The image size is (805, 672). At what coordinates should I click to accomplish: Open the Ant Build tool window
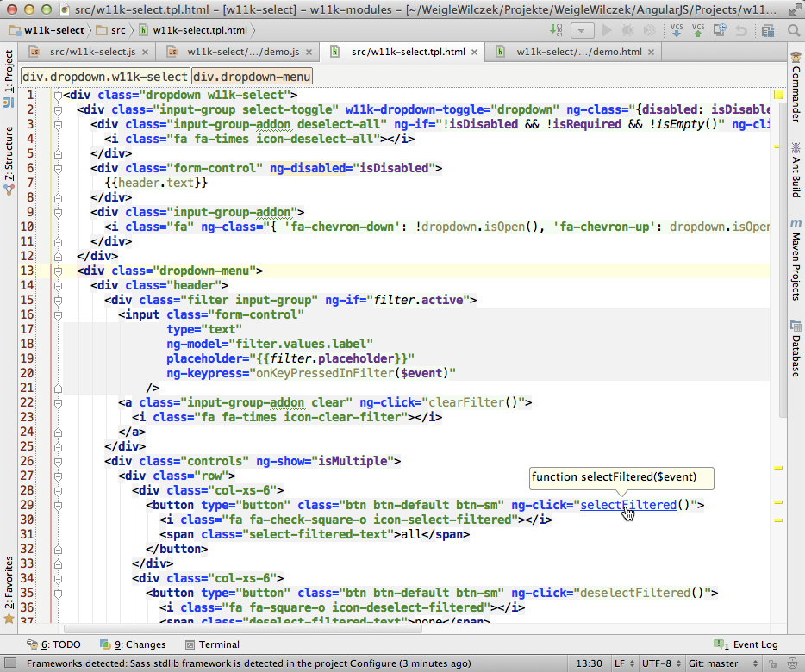pos(796,170)
